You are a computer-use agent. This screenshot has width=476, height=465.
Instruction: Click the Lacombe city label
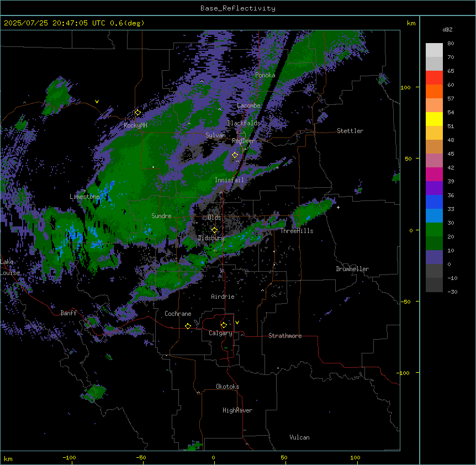pyautogui.click(x=248, y=105)
